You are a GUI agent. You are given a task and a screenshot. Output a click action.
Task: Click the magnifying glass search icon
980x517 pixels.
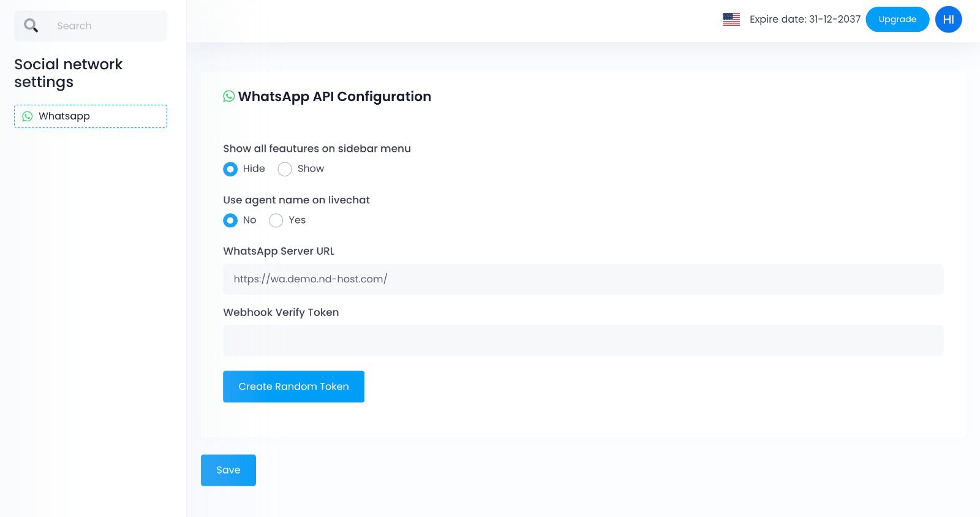point(31,26)
